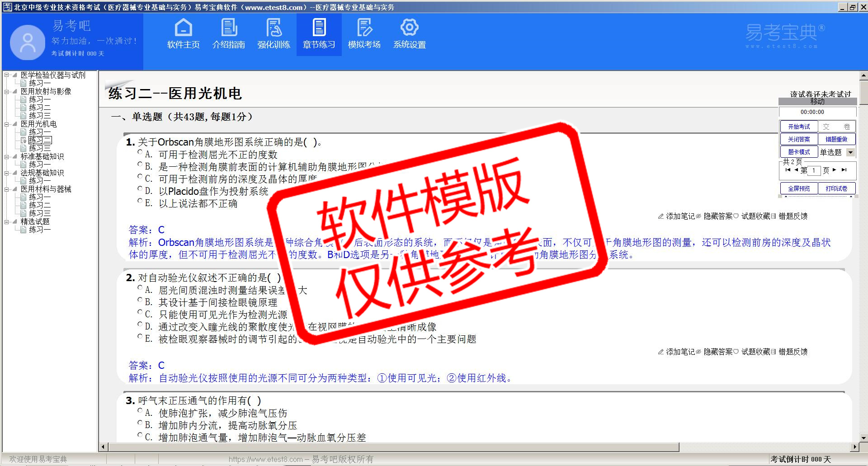Collapse the 医用材料与器械 tree node
Screen dimensions: 868x466
[x=7, y=189]
